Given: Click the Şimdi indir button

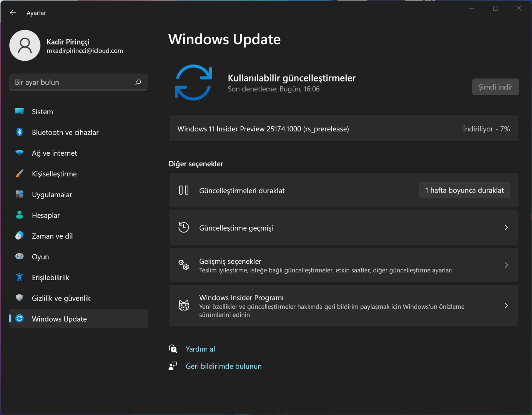Looking at the screenshot, I should click(495, 87).
